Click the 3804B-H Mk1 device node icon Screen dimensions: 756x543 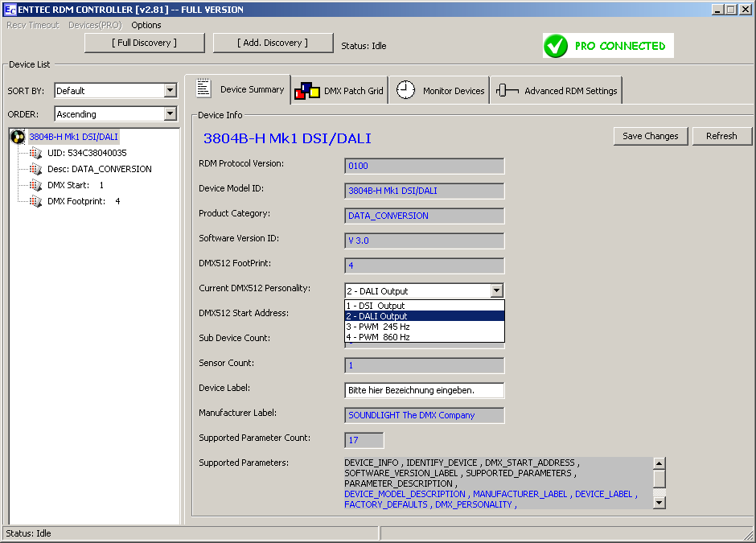point(18,137)
